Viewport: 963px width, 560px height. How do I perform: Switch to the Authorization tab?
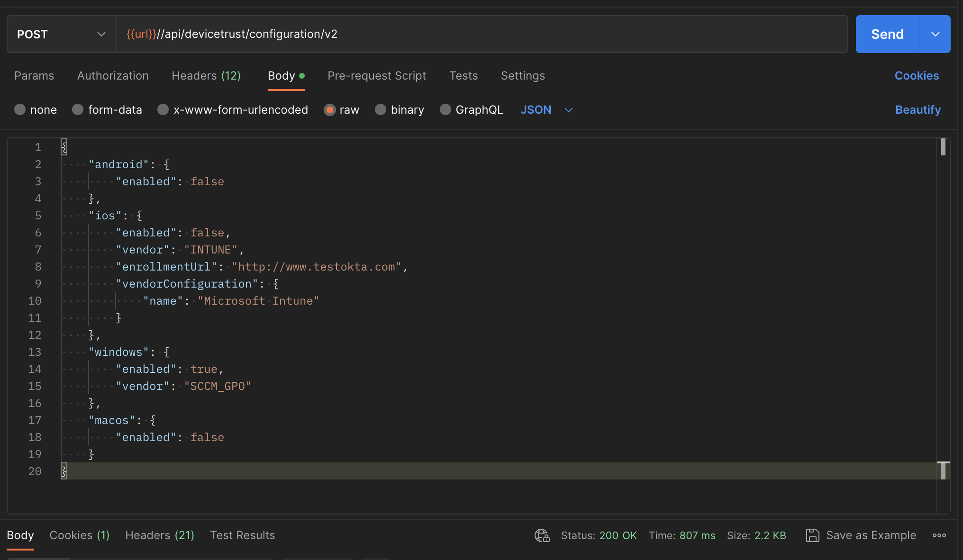(x=113, y=76)
